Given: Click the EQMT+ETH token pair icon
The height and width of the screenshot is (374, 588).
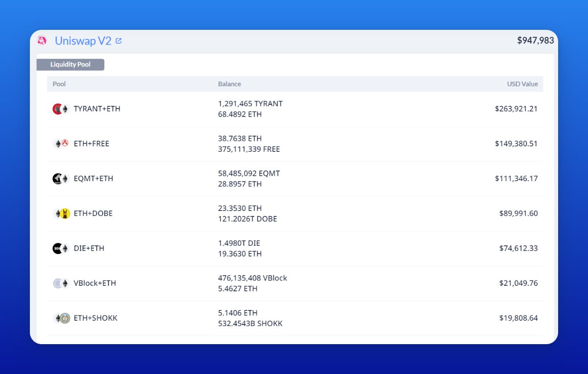Looking at the screenshot, I should pyautogui.click(x=61, y=179).
